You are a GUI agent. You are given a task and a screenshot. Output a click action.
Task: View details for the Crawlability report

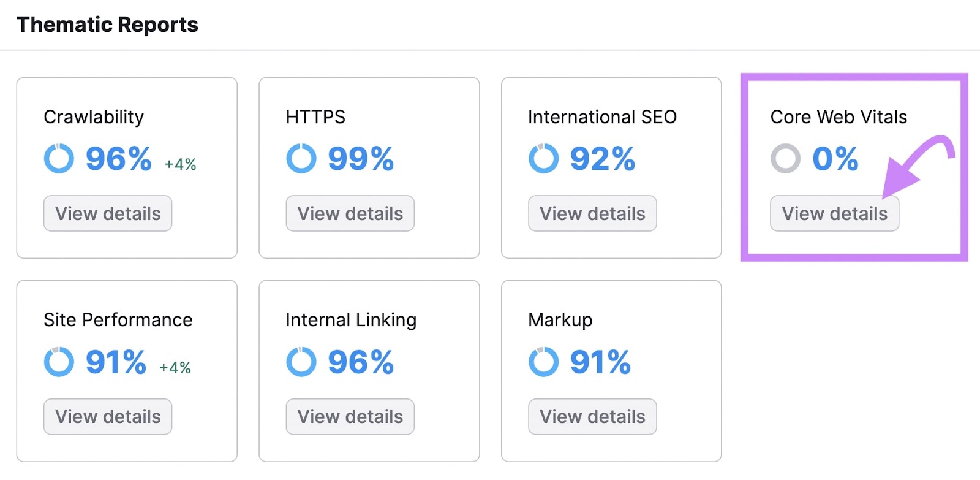(107, 213)
